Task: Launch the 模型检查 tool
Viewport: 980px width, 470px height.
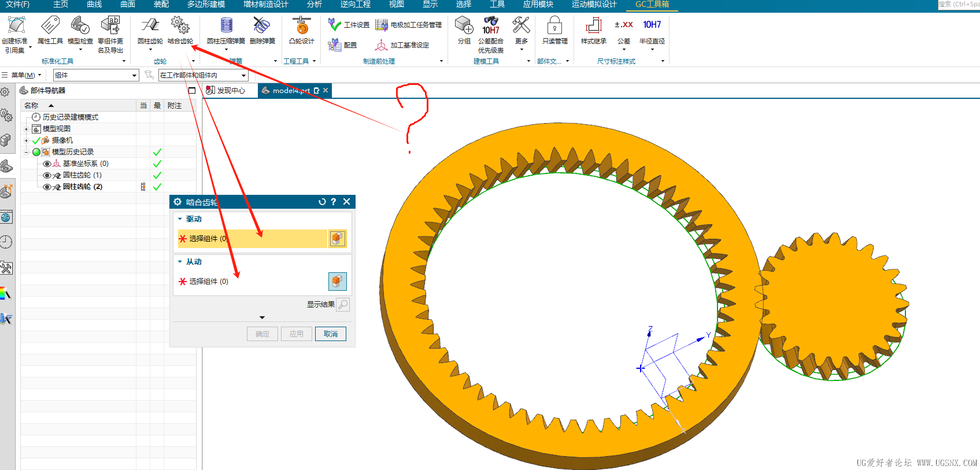Action: click(x=80, y=25)
